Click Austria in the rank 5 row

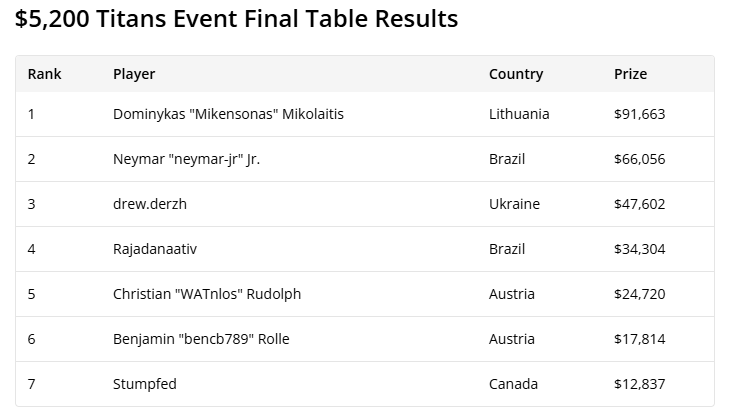coord(512,294)
